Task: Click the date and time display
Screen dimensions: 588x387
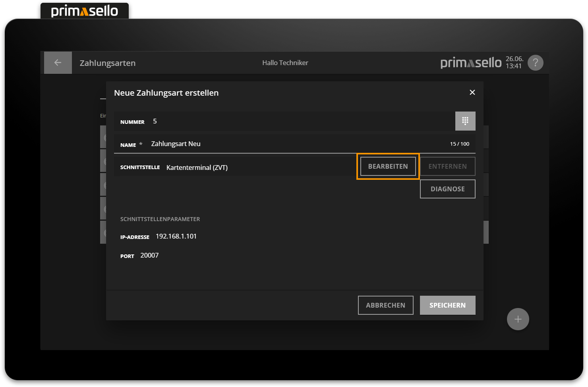Action: (x=514, y=63)
